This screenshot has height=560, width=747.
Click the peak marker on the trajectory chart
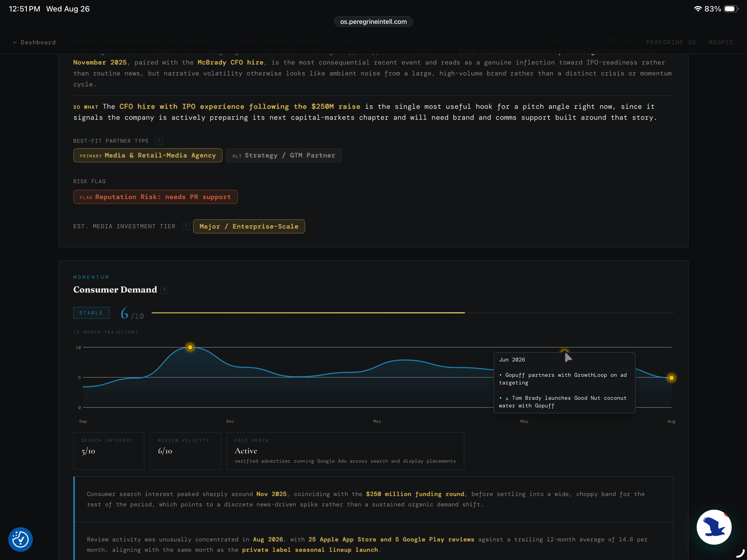pos(190,347)
